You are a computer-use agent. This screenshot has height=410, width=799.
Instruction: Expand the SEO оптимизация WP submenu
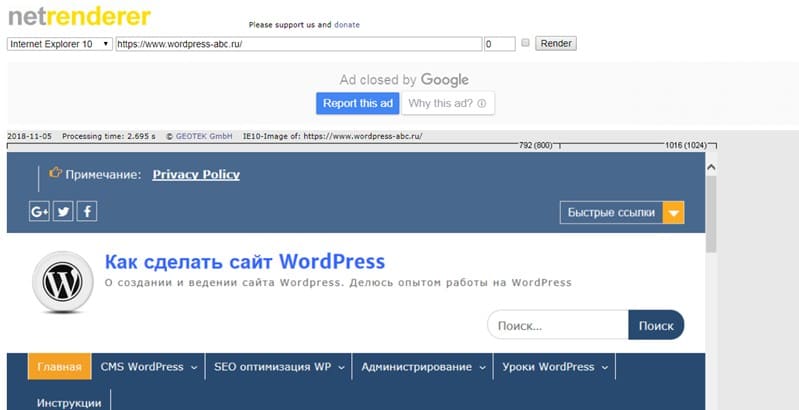coord(341,368)
